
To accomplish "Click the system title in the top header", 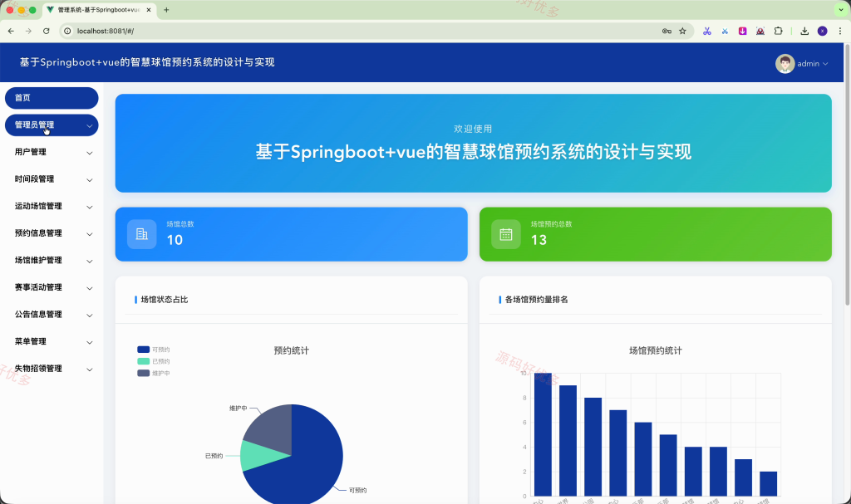I will pyautogui.click(x=147, y=62).
